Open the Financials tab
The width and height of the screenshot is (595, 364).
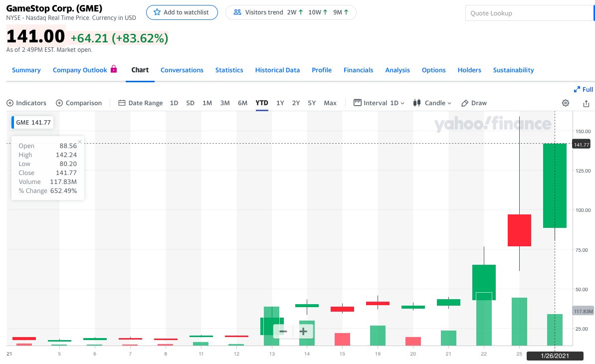point(358,70)
